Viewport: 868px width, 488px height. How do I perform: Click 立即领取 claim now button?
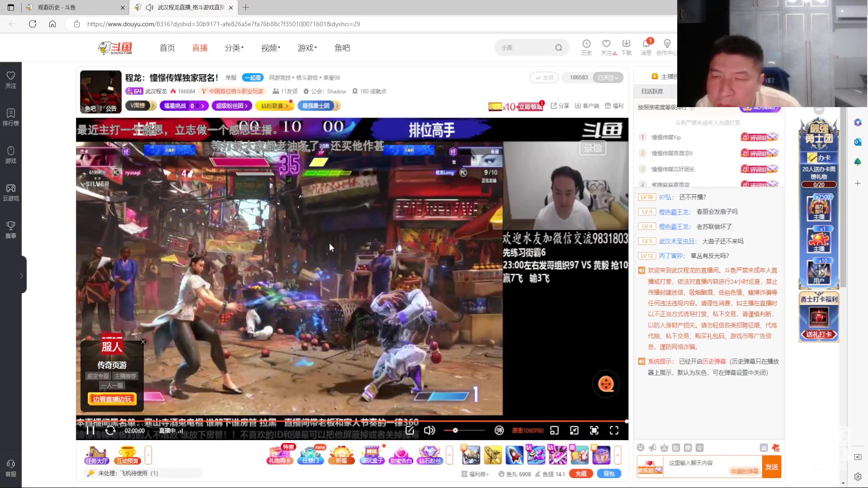point(530,107)
